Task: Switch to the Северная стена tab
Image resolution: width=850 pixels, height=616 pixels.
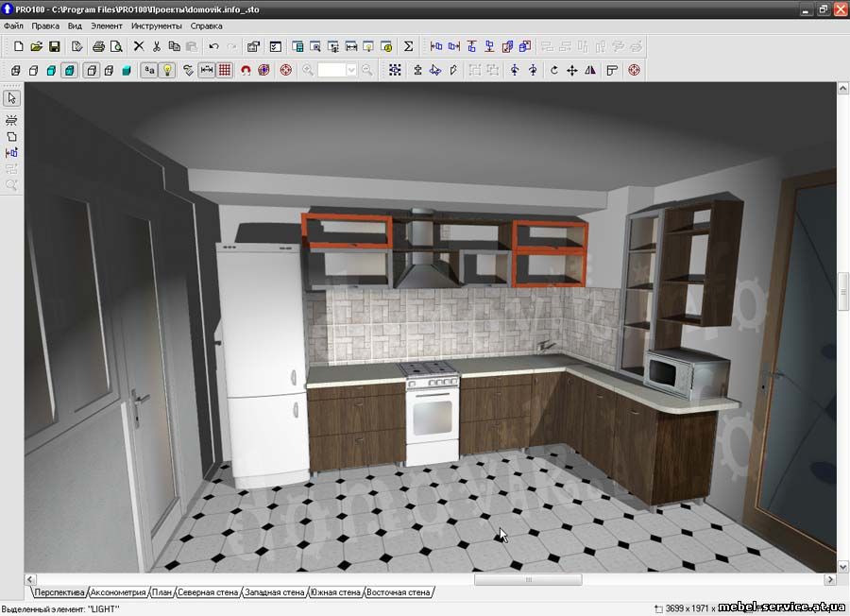Action: tap(208, 592)
